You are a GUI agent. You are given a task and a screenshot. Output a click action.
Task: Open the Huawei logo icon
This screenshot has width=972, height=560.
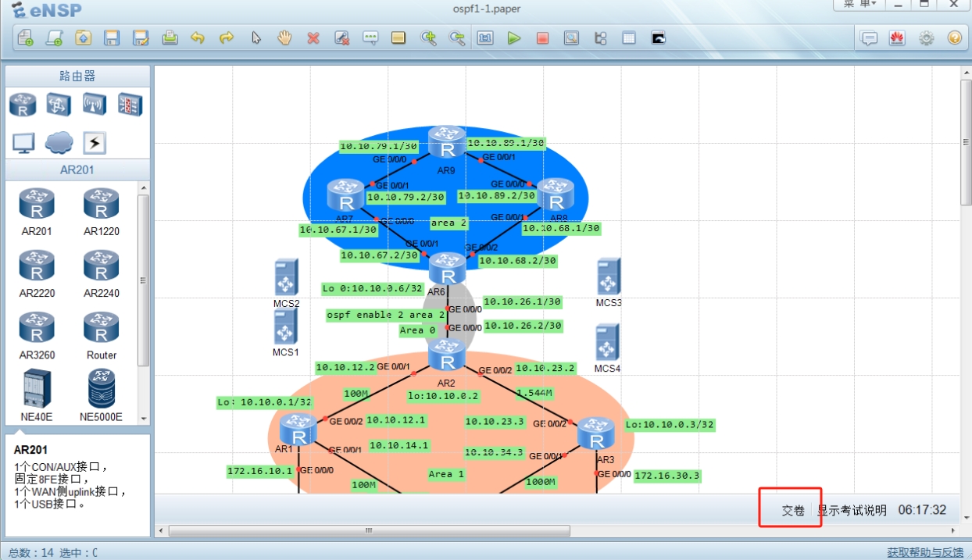pyautogui.click(x=897, y=37)
